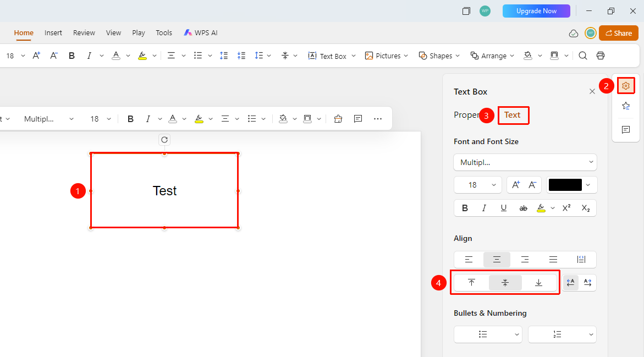Screen dimensions: 644x357
Task: Toggle strikethrough in the Text Box panel
Action: [523, 208]
